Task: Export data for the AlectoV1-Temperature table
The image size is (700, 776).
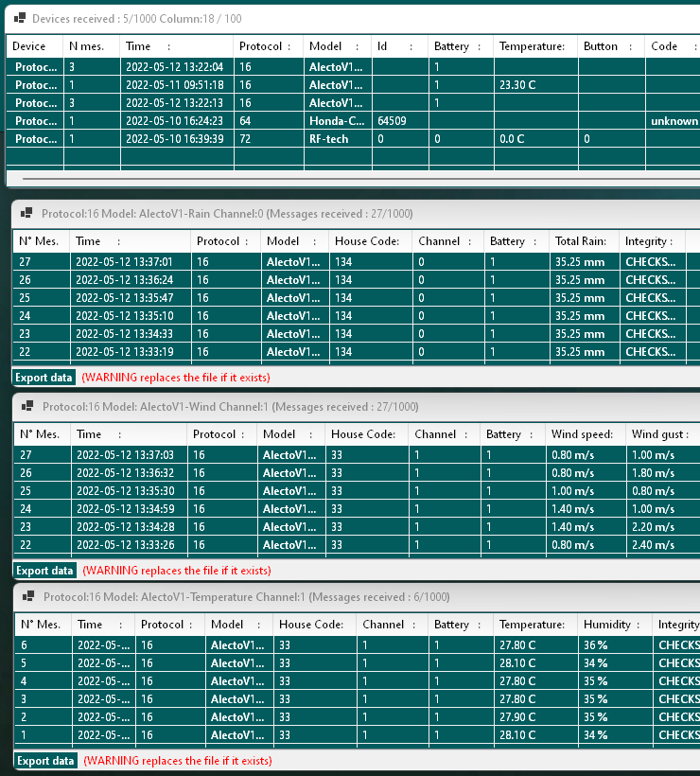Action: [x=45, y=761]
